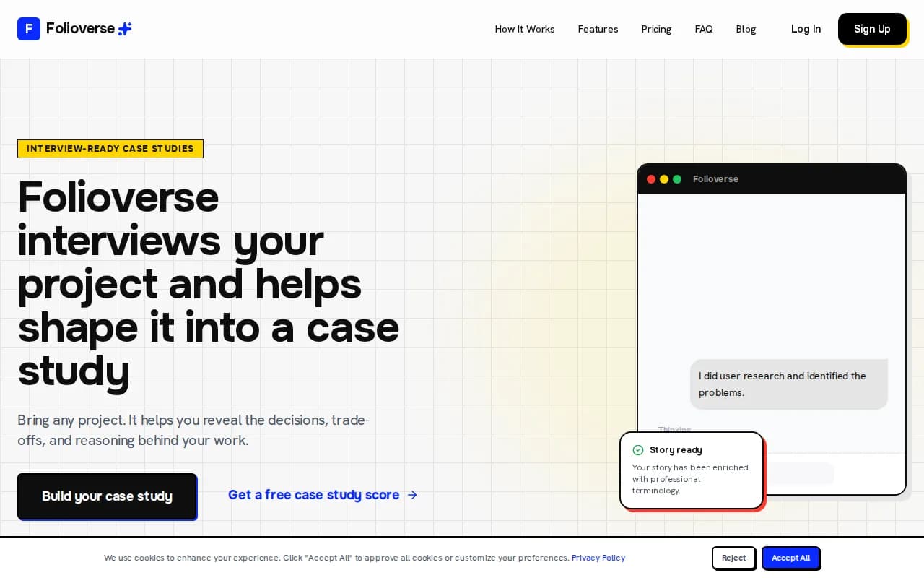Click the arrow icon after free case study score
Viewport: 924px width, 578px height.
coord(412,495)
